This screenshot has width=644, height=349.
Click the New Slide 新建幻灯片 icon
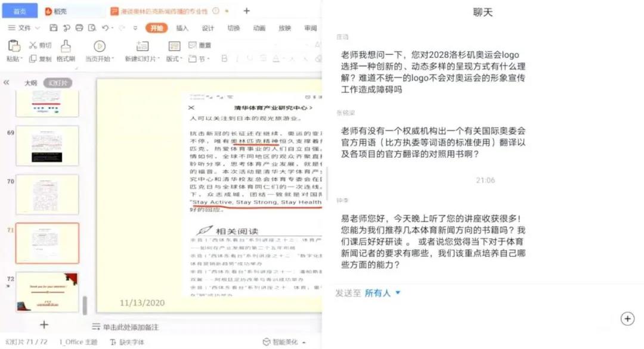[x=142, y=45]
